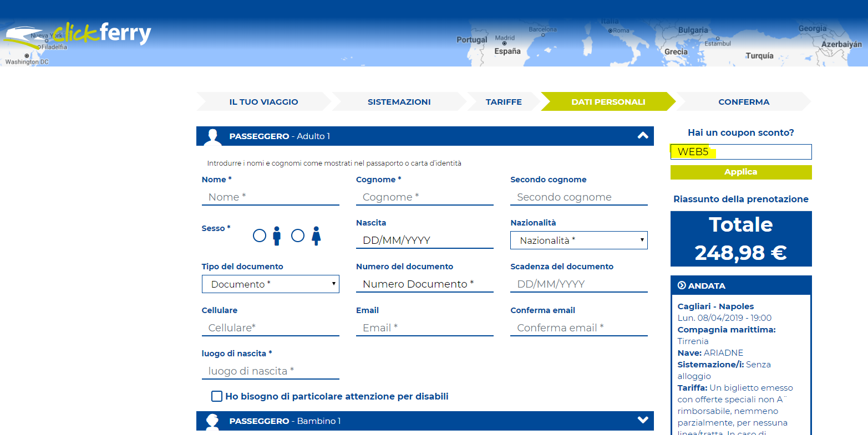Click the PASSEGGERO - Adulto 1 title
This screenshot has height=435, width=868.
(x=280, y=136)
